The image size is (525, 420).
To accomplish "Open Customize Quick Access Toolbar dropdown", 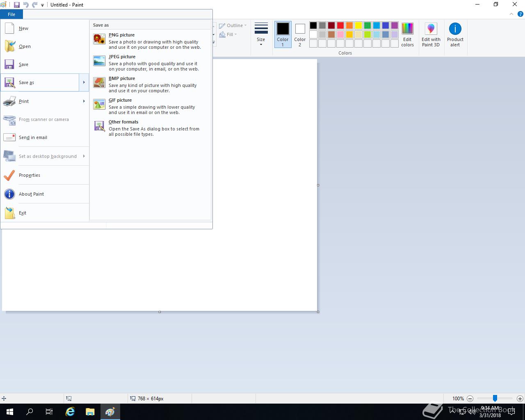I will [x=42, y=5].
